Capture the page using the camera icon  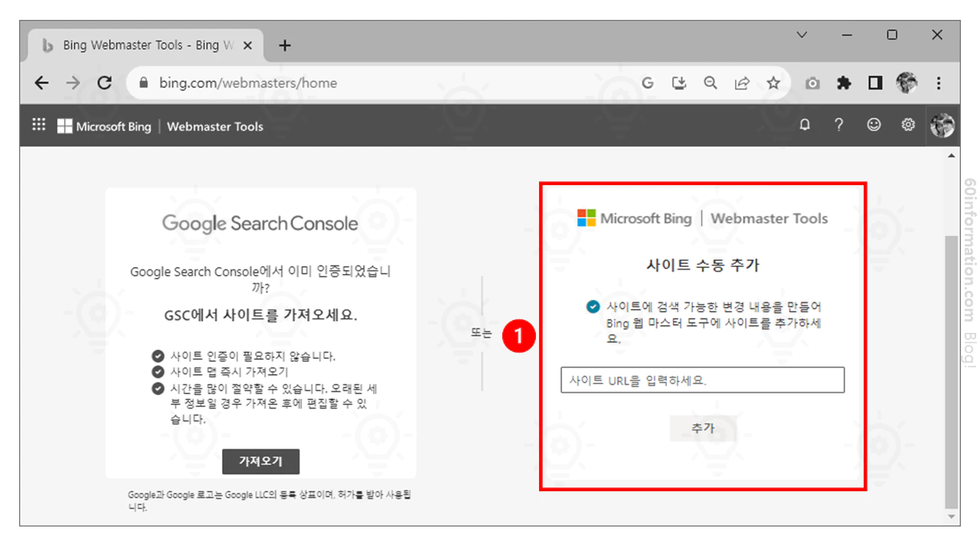coord(812,83)
